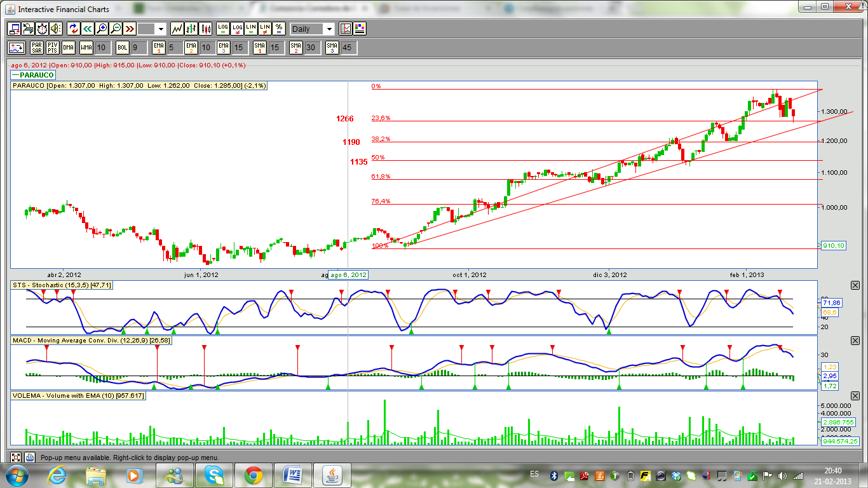Click the zoom in magnifier icon
Screen dimensions: 868x488
102,29
